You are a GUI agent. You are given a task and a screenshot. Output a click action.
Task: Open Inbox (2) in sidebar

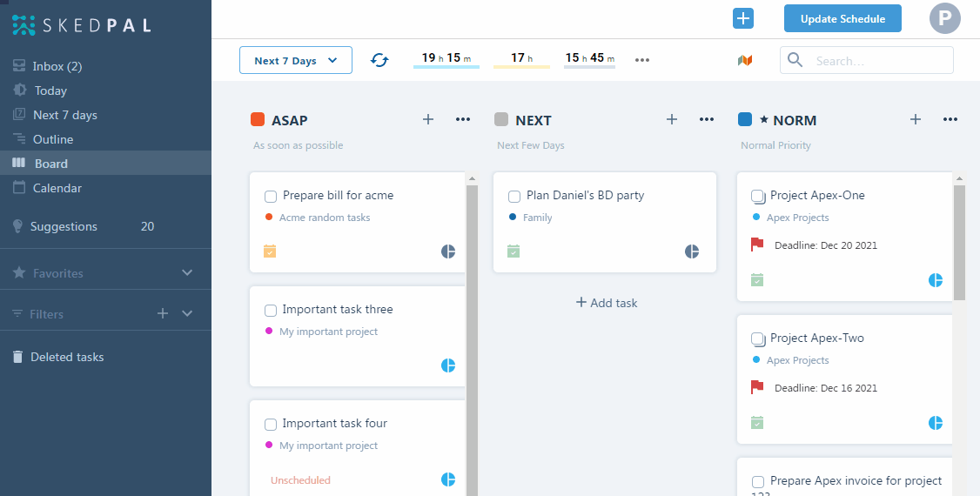[x=105, y=66]
